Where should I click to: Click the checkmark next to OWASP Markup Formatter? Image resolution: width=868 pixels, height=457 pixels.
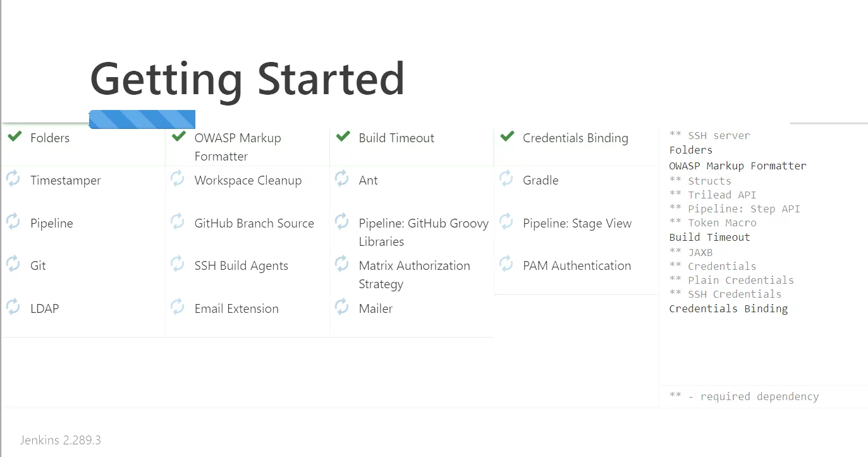tap(179, 136)
